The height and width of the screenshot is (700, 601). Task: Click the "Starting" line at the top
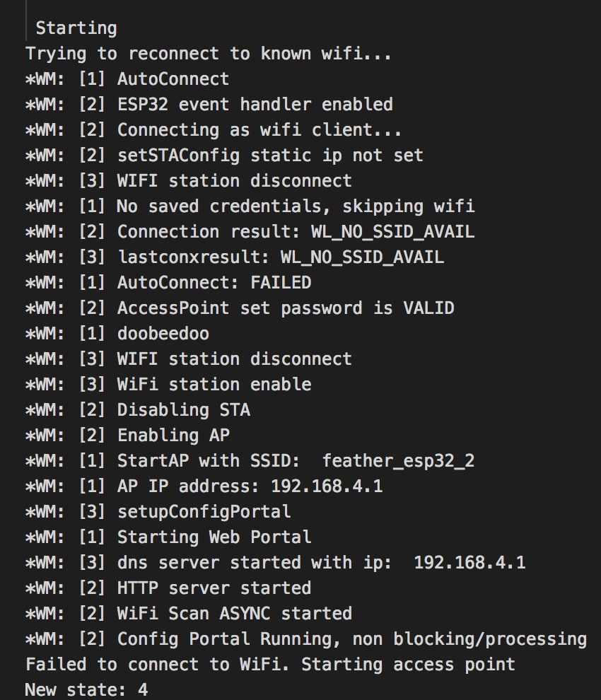(76, 28)
